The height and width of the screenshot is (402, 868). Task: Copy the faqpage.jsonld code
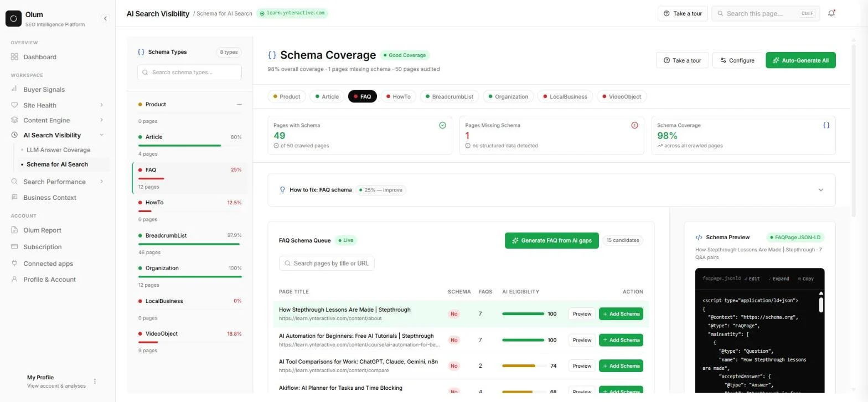point(805,279)
